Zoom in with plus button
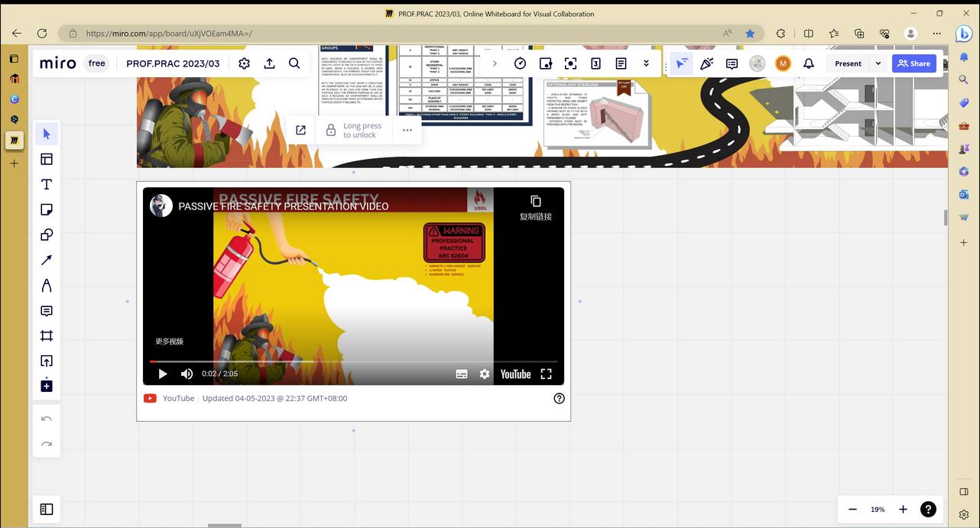Screen dimensions: 980x528 point(903,509)
